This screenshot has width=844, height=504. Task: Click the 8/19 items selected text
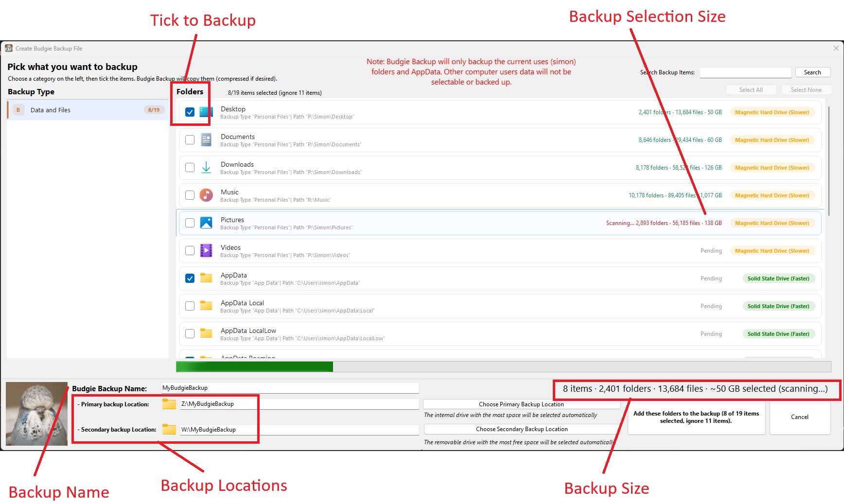tap(275, 93)
